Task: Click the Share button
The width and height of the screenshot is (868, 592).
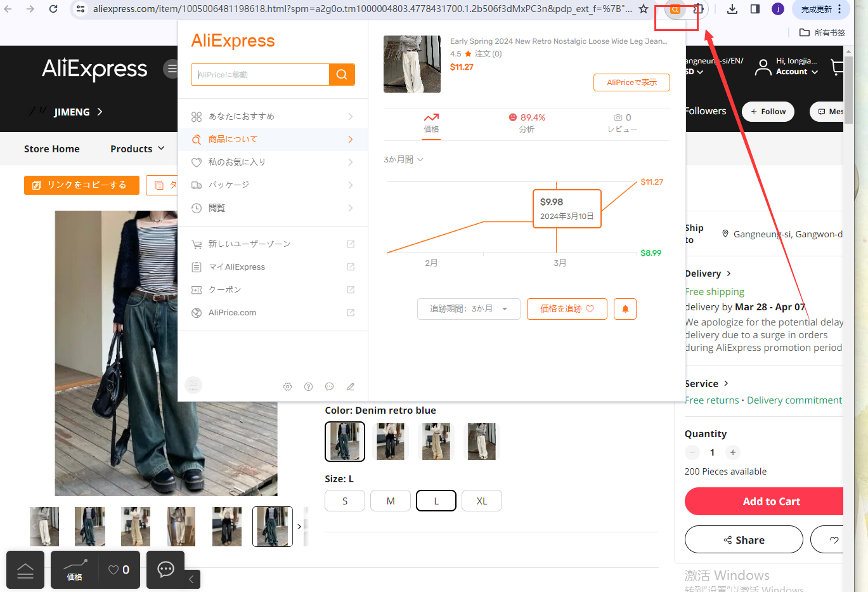Action: (744, 540)
